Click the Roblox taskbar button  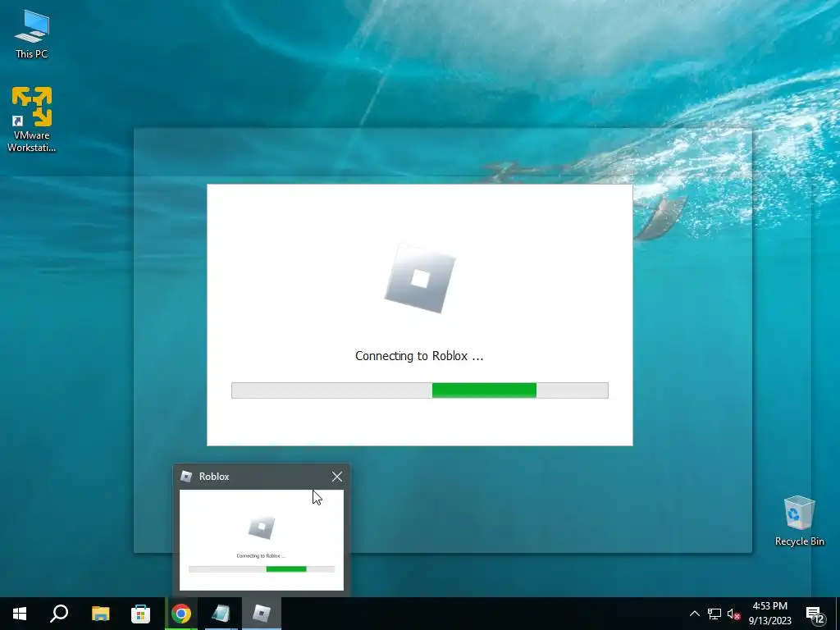[262, 614]
